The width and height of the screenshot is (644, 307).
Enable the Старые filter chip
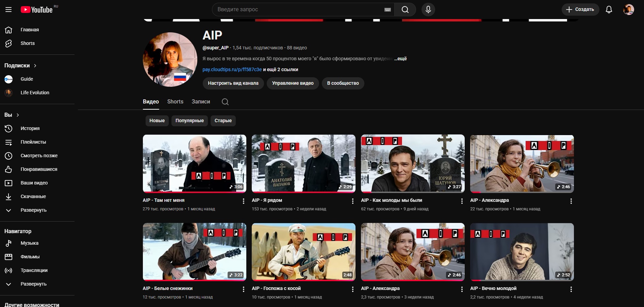pos(223,120)
